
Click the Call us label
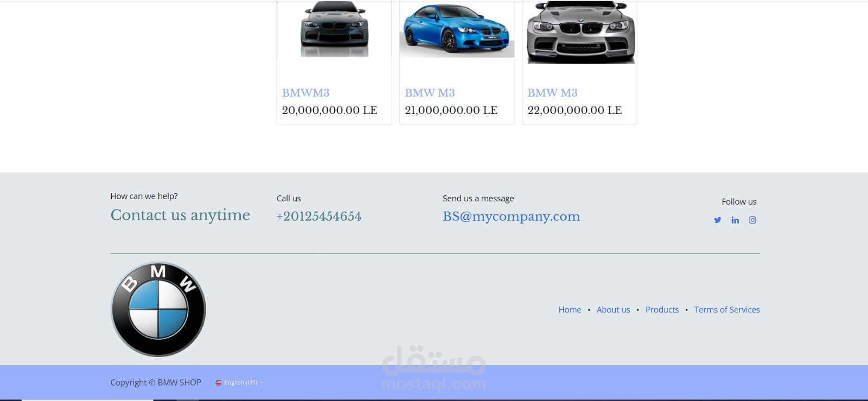click(289, 199)
